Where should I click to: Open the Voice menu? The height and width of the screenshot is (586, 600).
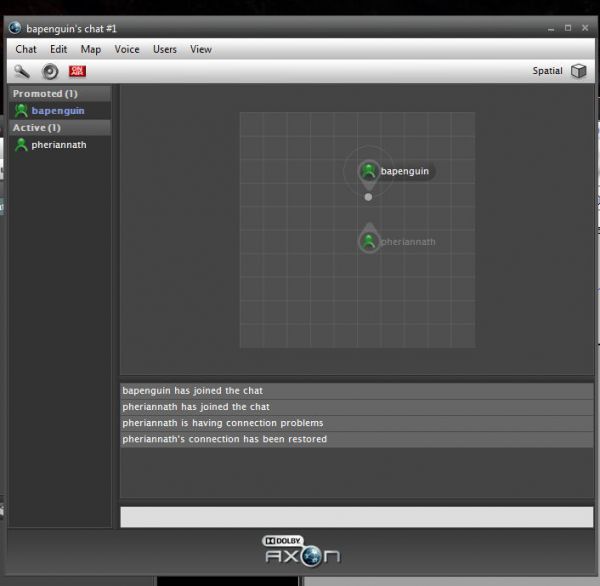[127, 49]
